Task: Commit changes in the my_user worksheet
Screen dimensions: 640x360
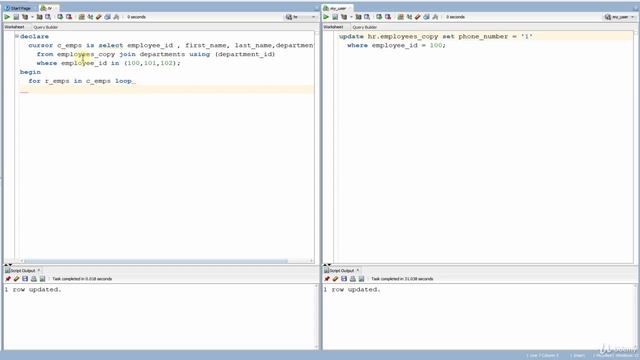Action: pyautogui.click(x=379, y=17)
